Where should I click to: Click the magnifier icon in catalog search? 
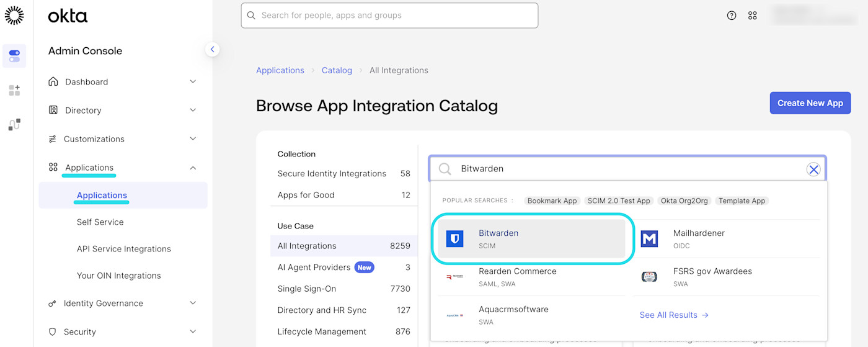(445, 169)
